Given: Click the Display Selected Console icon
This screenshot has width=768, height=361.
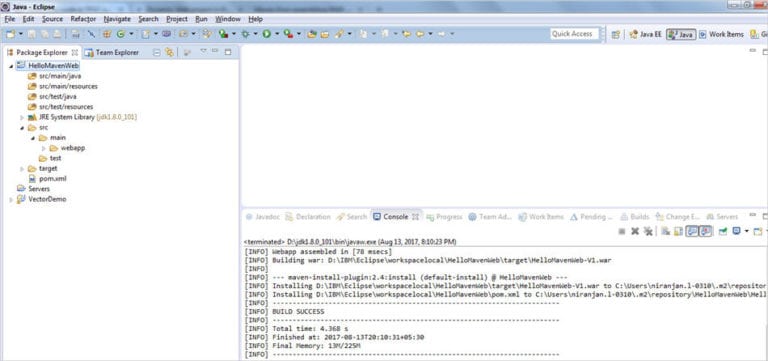Looking at the screenshot, I should click(x=736, y=231).
